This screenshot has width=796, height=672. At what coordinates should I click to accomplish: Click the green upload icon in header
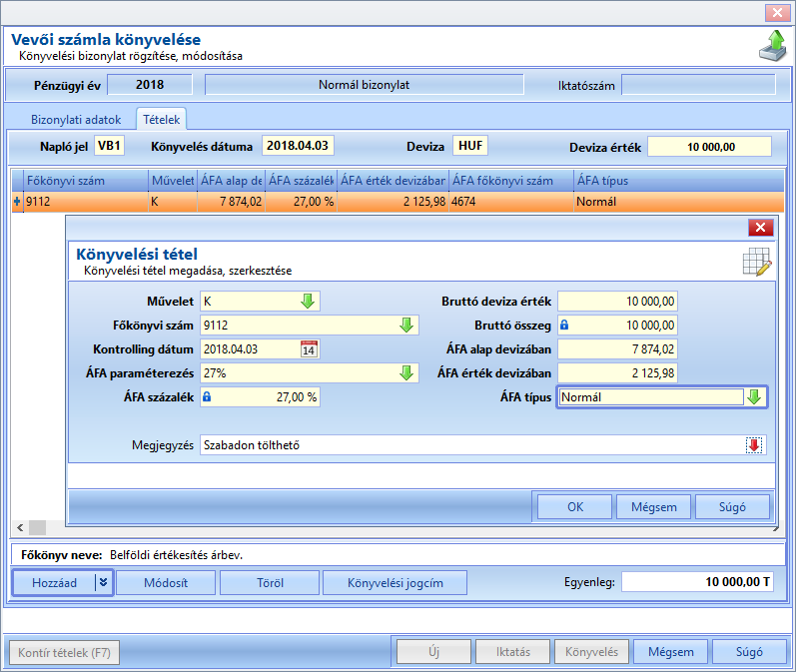(774, 46)
